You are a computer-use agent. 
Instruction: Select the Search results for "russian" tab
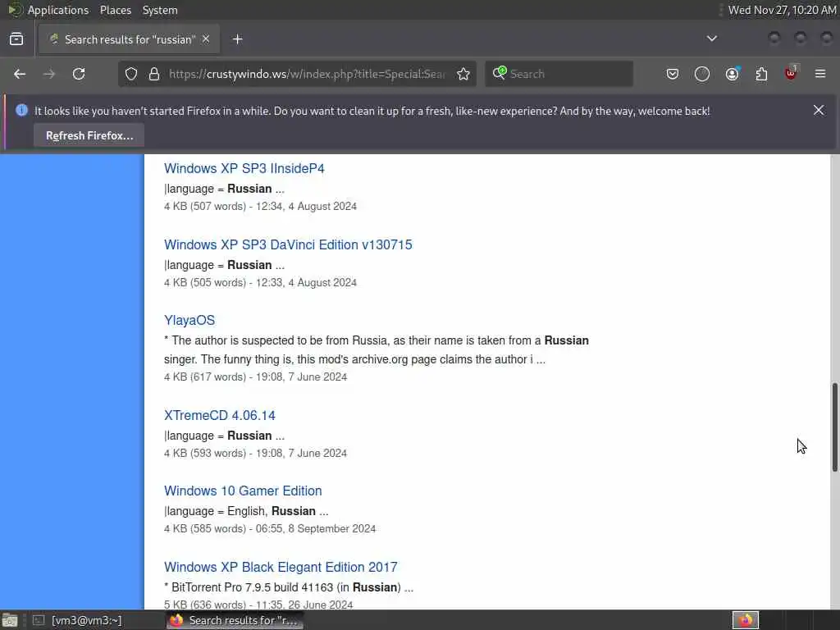click(129, 39)
